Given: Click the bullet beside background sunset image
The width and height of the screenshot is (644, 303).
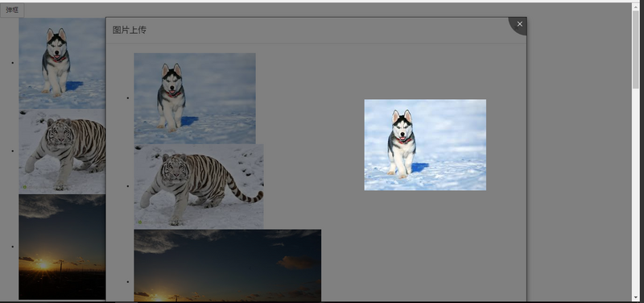Looking at the screenshot, I should (13, 247).
